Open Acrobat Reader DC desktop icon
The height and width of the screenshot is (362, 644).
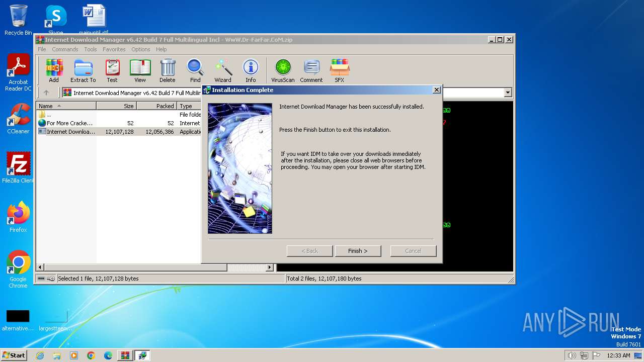(x=18, y=72)
